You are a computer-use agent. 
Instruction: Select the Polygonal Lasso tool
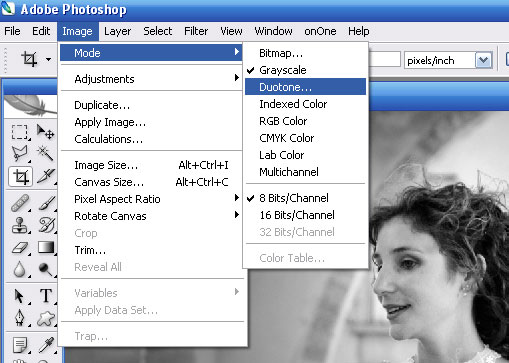coord(20,154)
